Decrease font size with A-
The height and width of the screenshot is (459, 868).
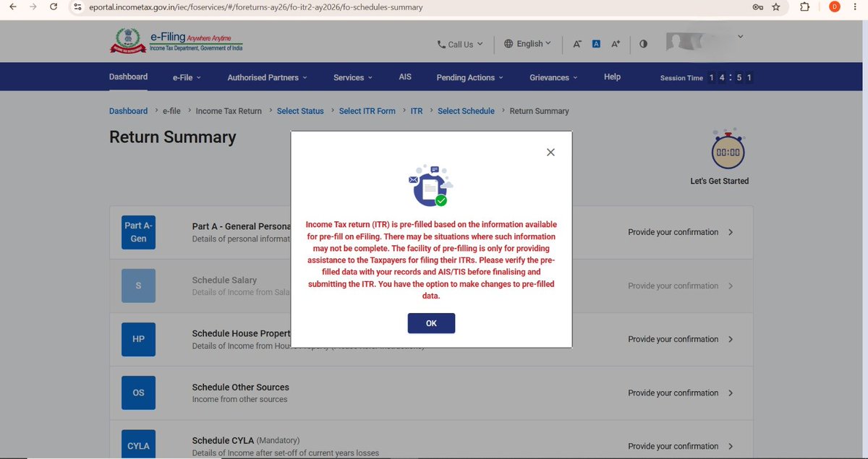click(577, 44)
